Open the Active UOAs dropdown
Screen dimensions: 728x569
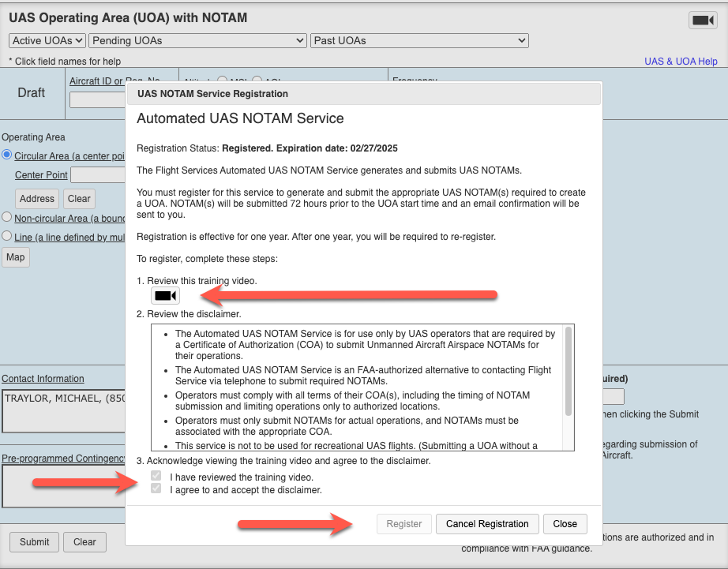point(47,41)
